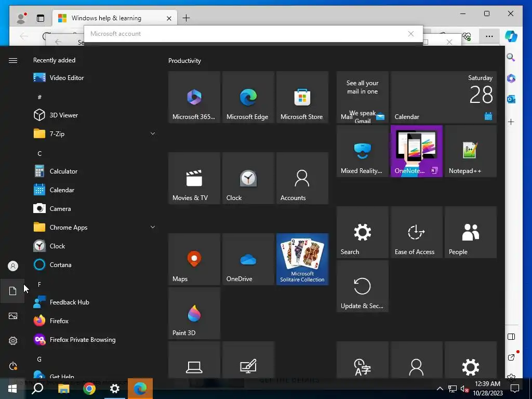532x399 pixels.
Task: Open the Microsoft Edge tile
Action: (x=248, y=97)
